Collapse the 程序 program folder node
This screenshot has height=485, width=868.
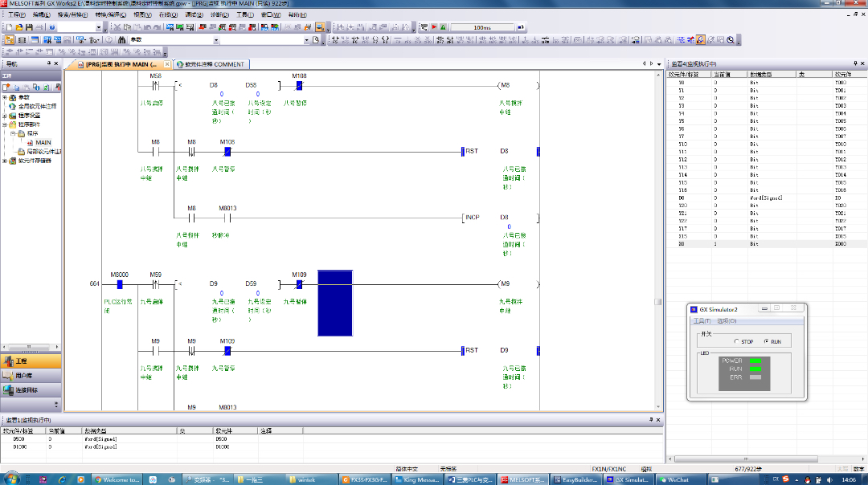[14, 133]
